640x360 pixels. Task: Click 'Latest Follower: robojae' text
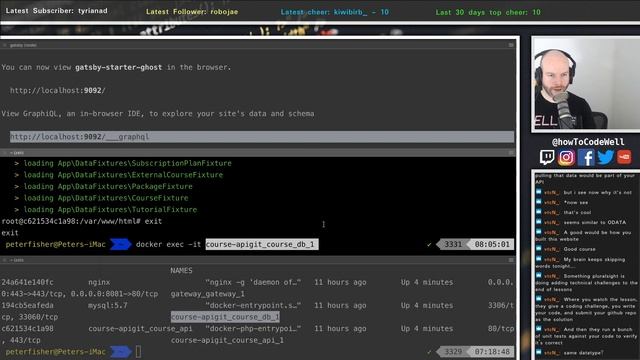click(192, 12)
